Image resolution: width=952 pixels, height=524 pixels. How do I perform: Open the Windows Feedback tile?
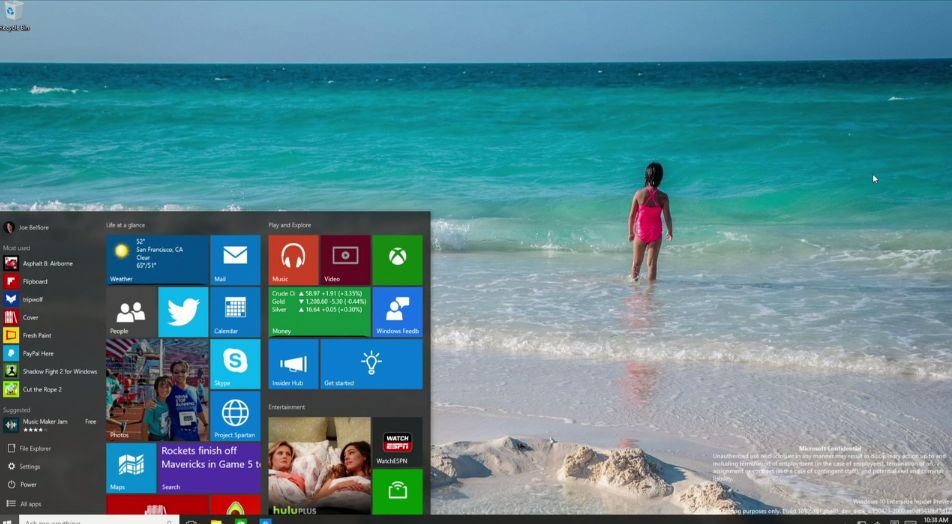coord(398,312)
